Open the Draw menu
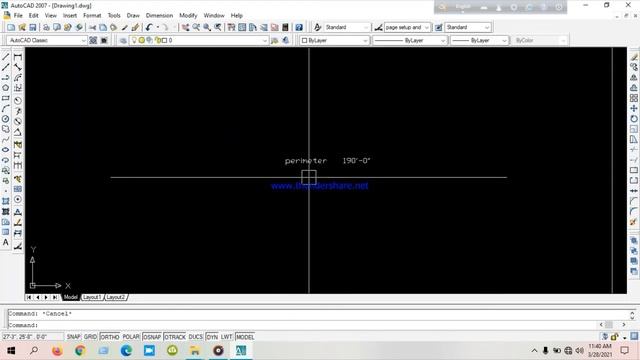This screenshot has width=640, height=360. [x=133, y=16]
